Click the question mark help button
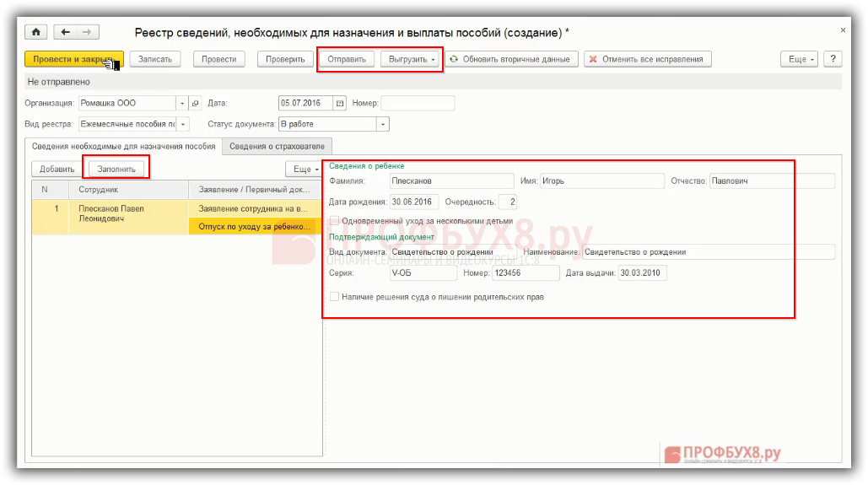Image resolution: width=868 pixels, height=485 pixels. tap(833, 59)
